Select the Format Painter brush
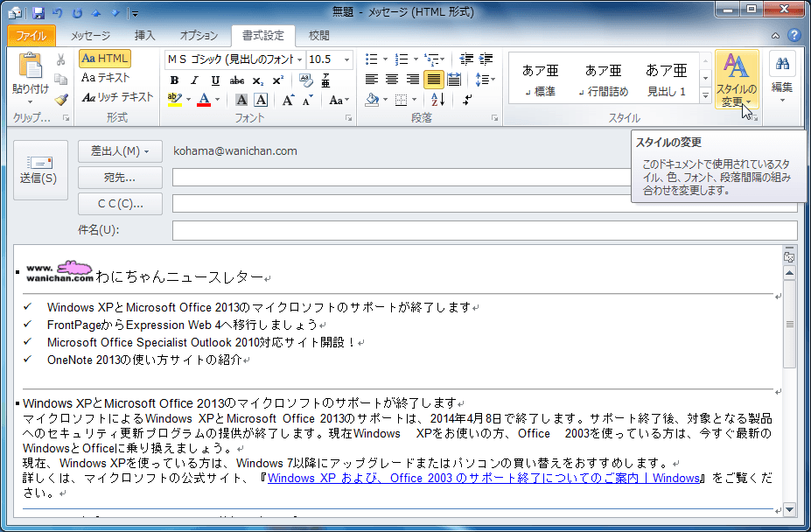 61,99
